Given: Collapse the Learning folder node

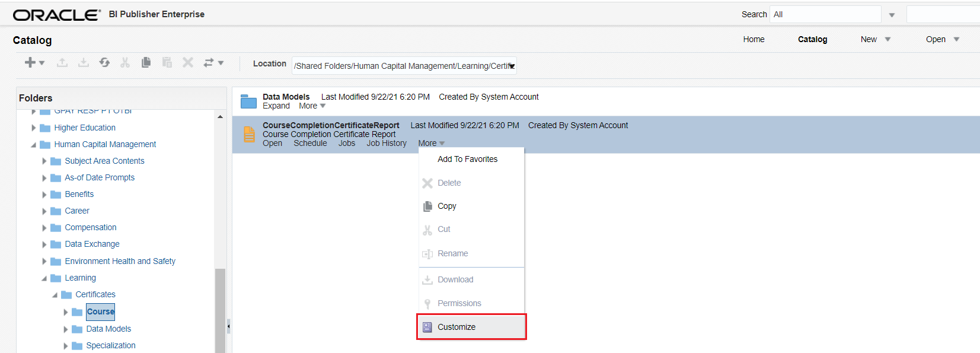Looking at the screenshot, I should click(44, 278).
